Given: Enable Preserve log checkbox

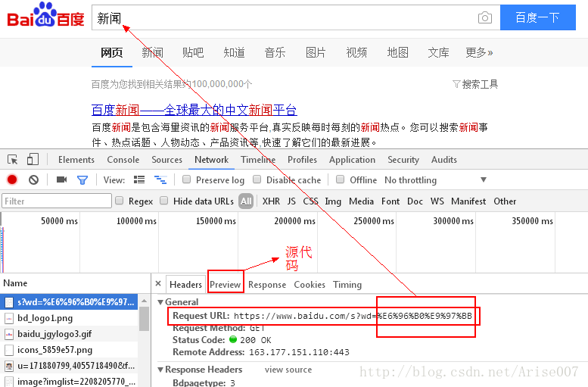Looking at the screenshot, I should pyautogui.click(x=186, y=179).
